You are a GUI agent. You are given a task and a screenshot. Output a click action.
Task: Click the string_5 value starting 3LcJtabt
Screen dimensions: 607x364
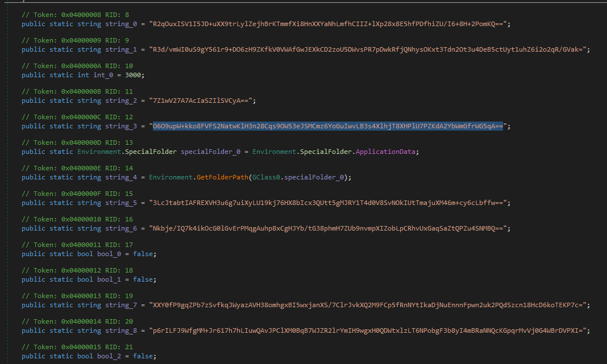[328, 203]
